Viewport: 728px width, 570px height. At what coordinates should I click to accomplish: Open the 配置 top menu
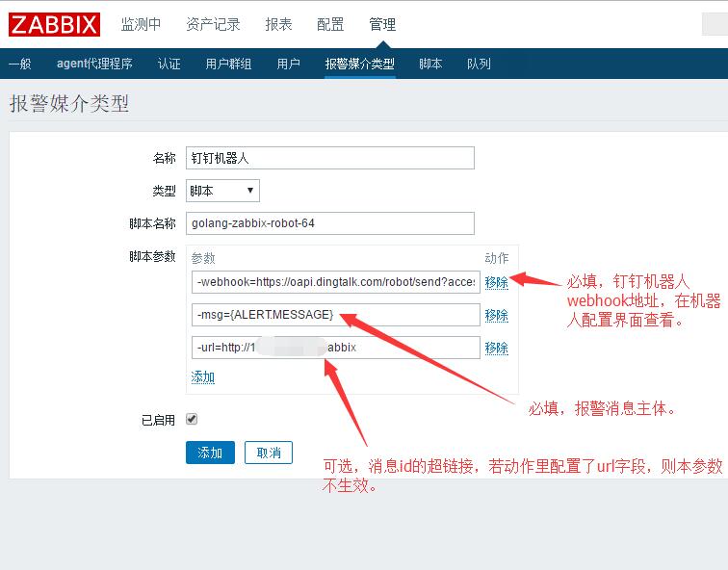(330, 24)
